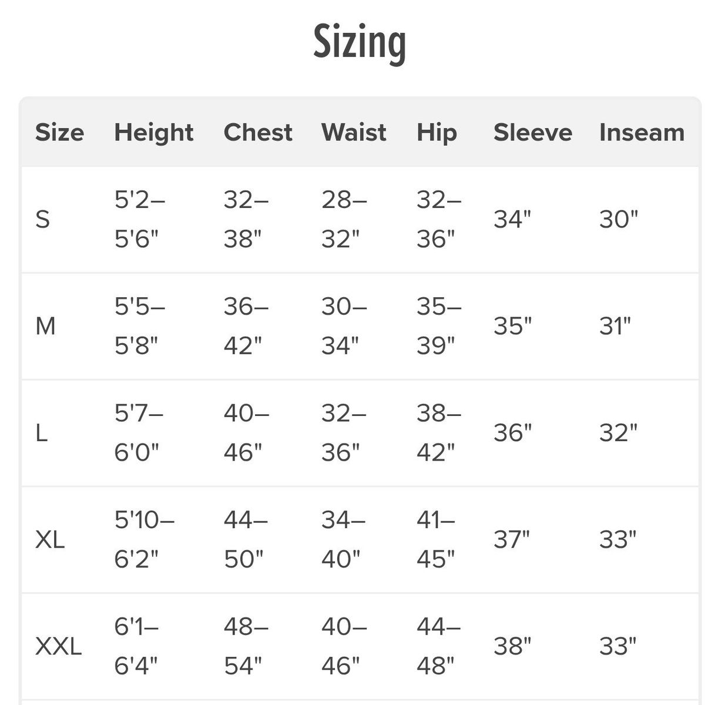The height and width of the screenshot is (705, 728).
Task: Select the Sleeve column header
Action: 532,133
